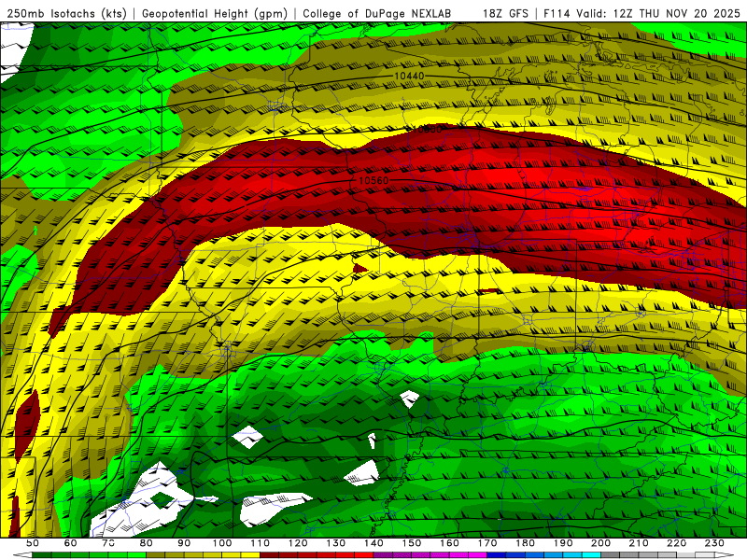747x560 pixels.
Task: Click the dark red swatch right of 110
Action: [x=269, y=555]
